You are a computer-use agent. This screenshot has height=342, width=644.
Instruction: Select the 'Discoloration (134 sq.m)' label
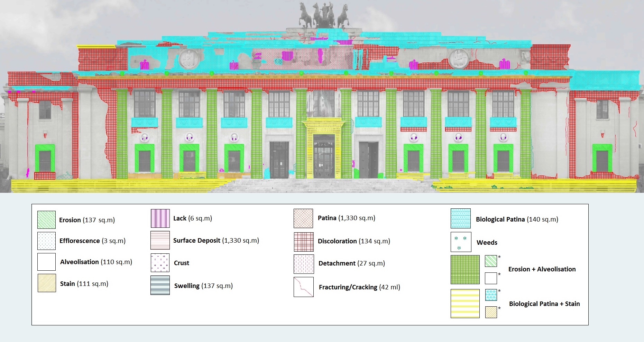tap(354, 241)
